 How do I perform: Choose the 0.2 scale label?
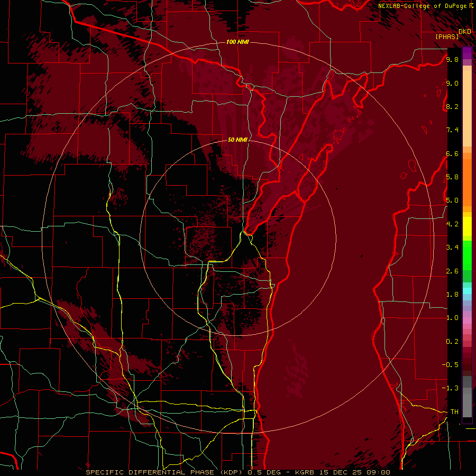tap(452, 342)
